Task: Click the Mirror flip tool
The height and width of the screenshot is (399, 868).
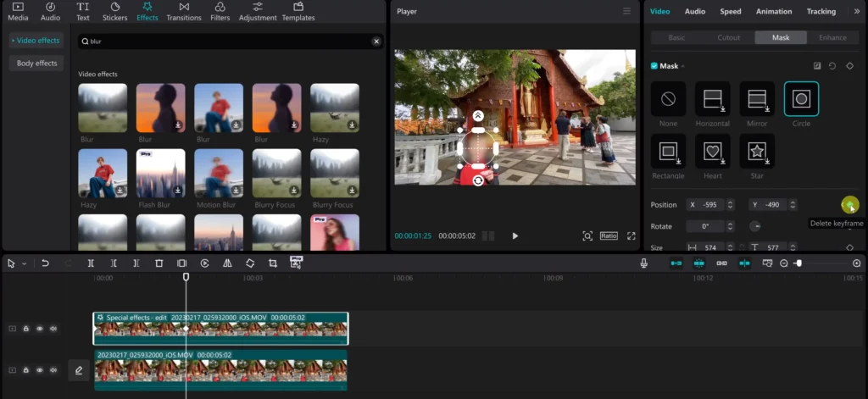Action: click(227, 263)
